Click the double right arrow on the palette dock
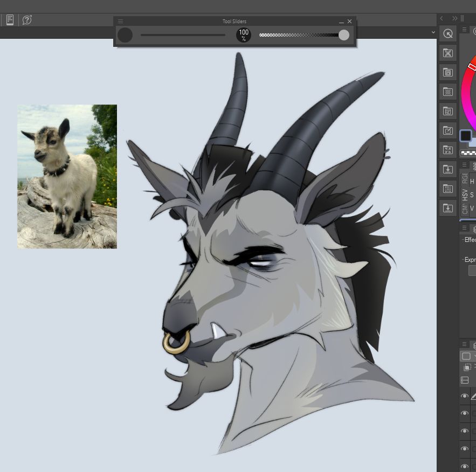 tap(454, 18)
